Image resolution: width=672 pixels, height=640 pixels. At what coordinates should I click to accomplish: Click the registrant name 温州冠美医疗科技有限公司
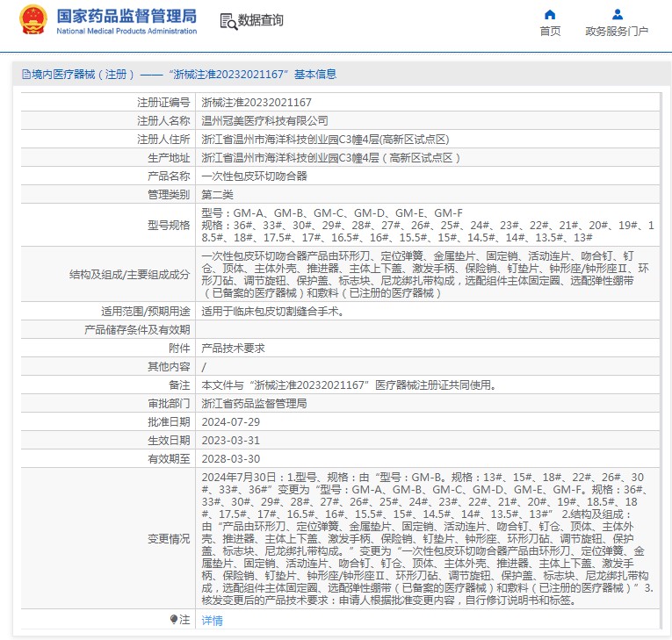[x=265, y=121]
